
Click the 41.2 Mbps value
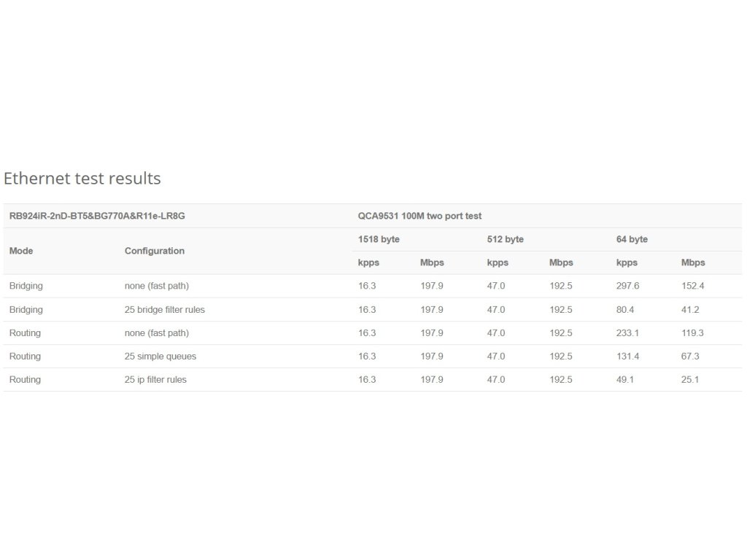690,309
